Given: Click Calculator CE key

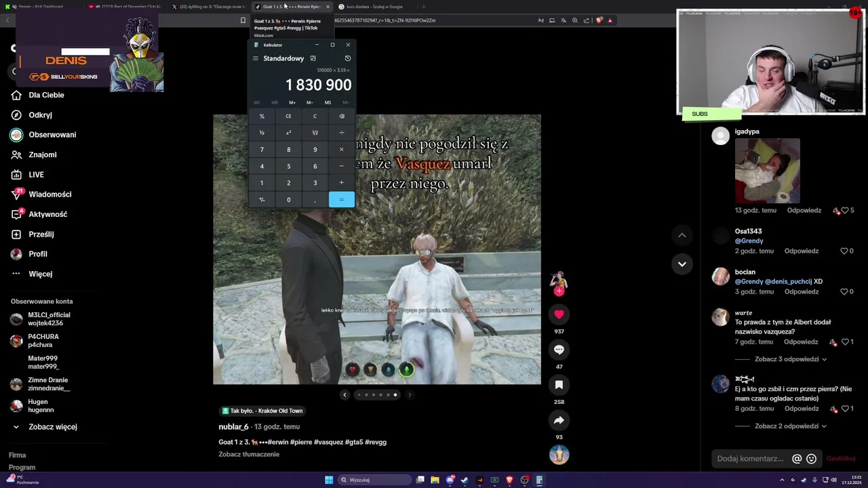Looking at the screenshot, I should 288,116.
